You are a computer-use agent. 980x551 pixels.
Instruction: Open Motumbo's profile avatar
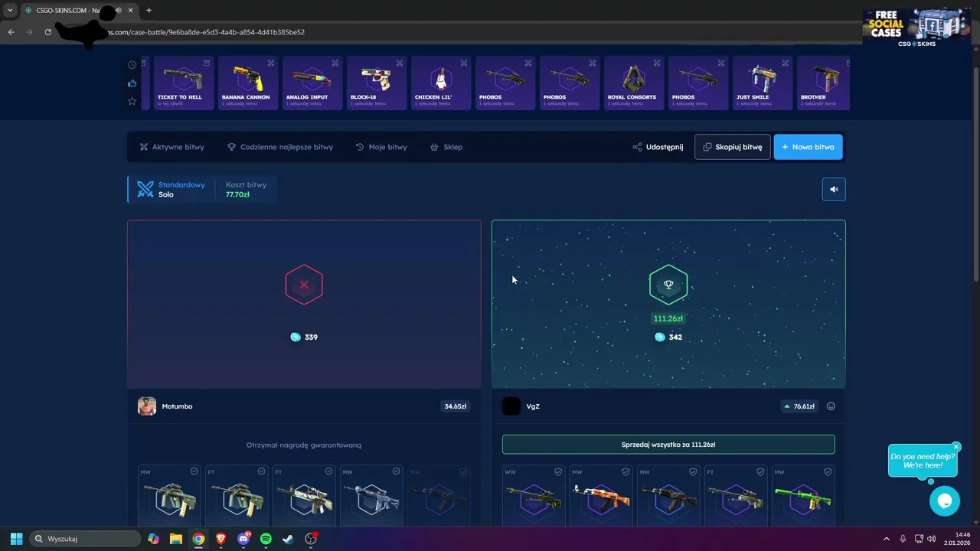147,406
